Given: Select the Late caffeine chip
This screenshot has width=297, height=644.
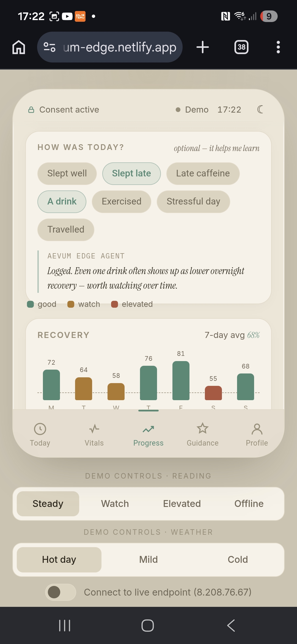Looking at the screenshot, I should tap(203, 173).
